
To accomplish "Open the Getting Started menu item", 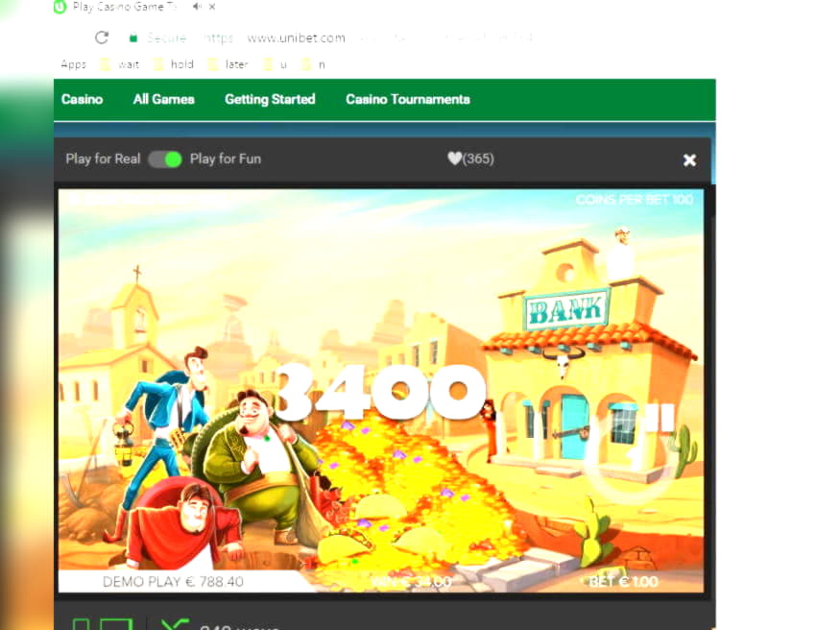I will pyautogui.click(x=270, y=99).
